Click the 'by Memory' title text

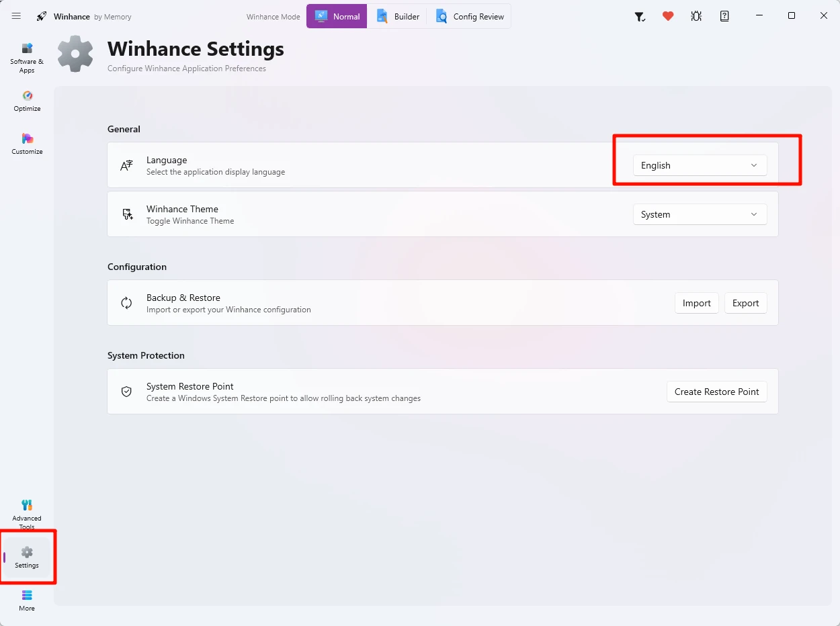(x=113, y=17)
